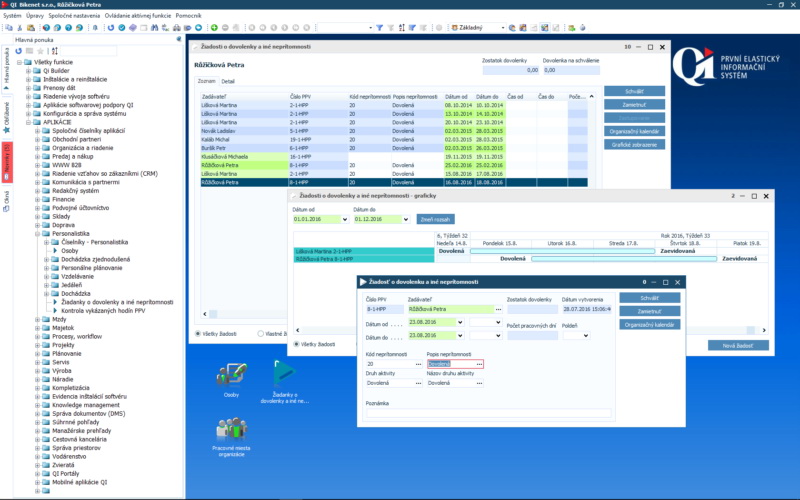Open the Pracovné miesta organizácie shortcut
Viewport: 800px width, 500px height.
(231, 430)
